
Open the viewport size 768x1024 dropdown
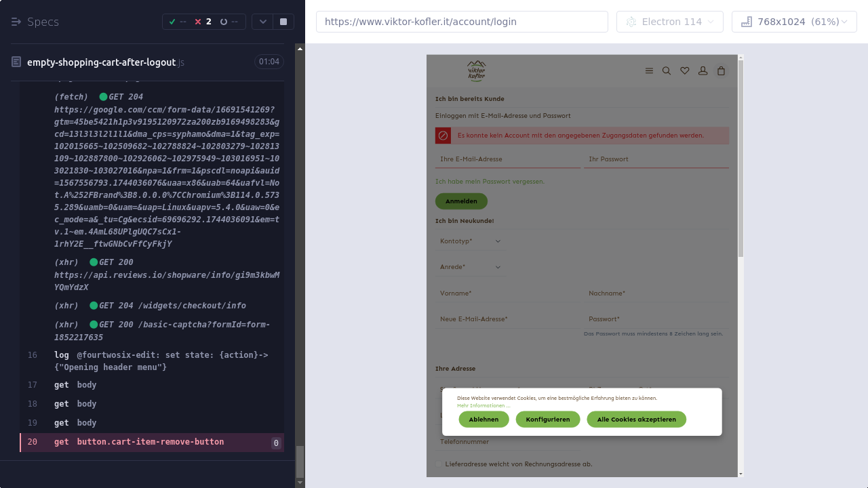tap(794, 22)
